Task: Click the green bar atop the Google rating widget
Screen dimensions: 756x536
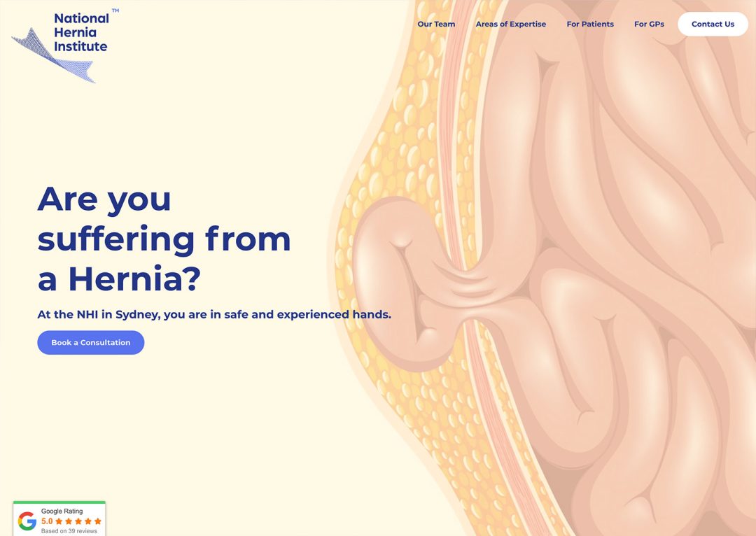Action: click(x=59, y=502)
